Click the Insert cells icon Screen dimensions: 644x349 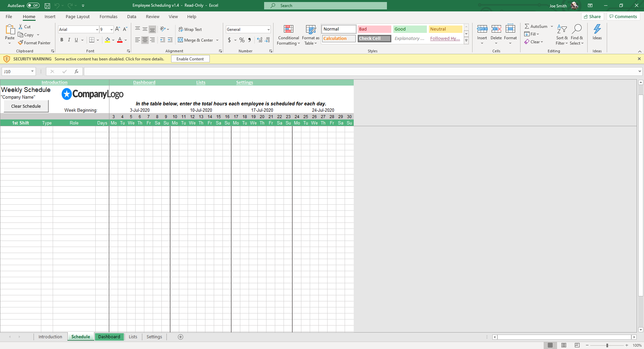(482, 29)
